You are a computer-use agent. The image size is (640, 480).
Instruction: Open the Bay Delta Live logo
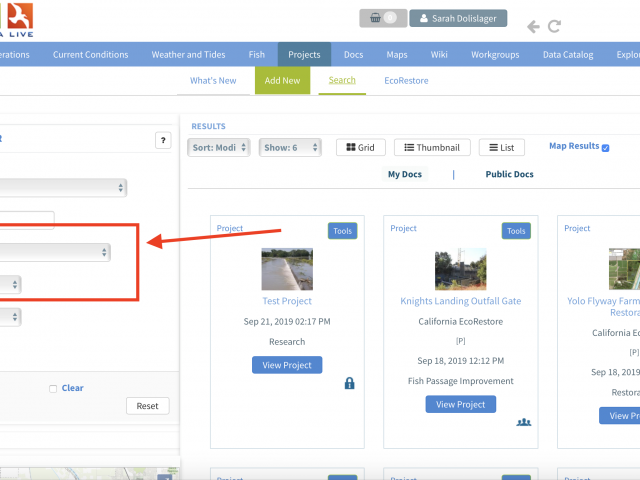[x=16, y=20]
